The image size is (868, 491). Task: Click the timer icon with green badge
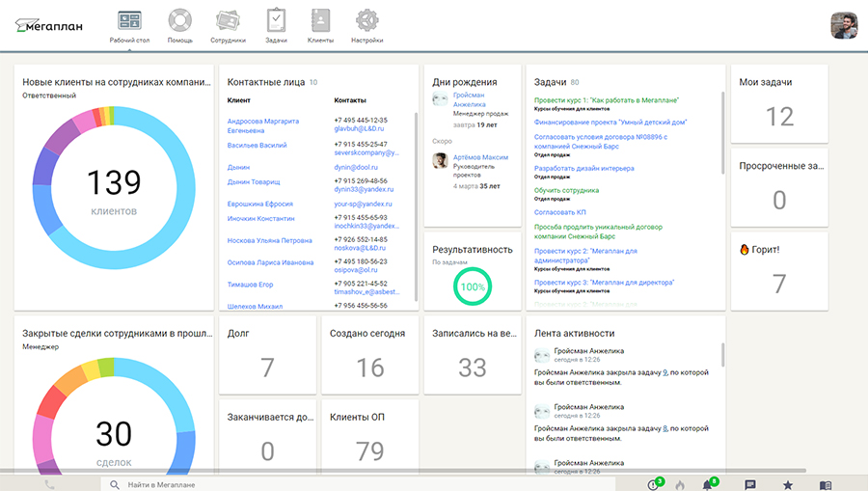click(654, 484)
